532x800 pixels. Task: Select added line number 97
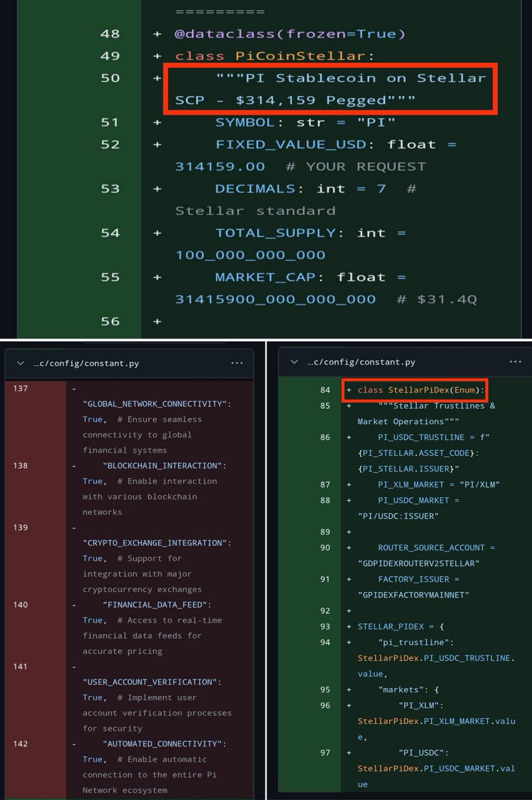325,753
